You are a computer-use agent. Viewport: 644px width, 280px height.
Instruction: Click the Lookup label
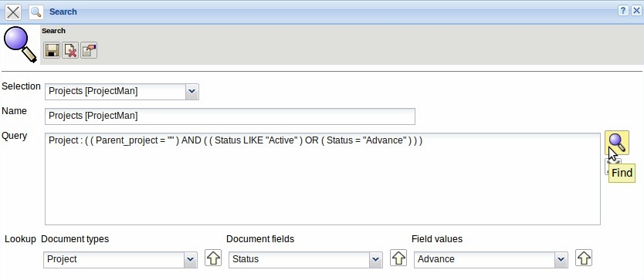pos(20,239)
